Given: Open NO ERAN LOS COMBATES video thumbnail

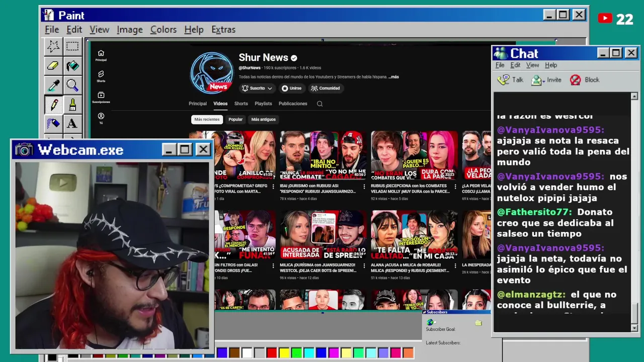Looking at the screenshot, I should pos(415,155).
